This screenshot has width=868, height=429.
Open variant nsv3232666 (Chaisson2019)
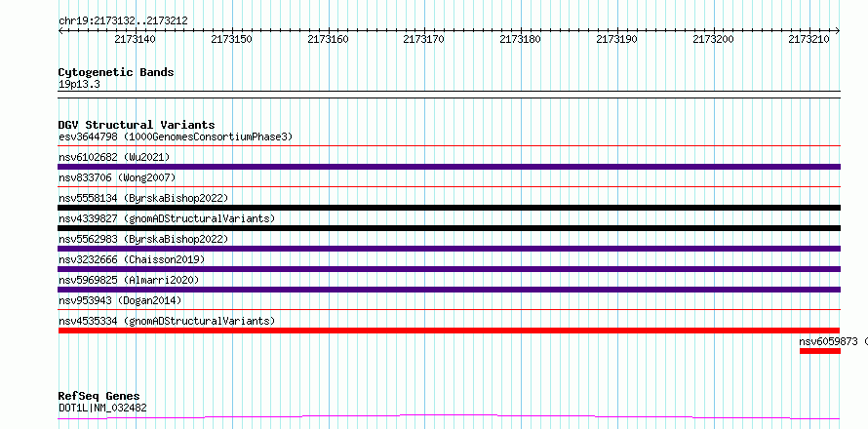[132, 259]
